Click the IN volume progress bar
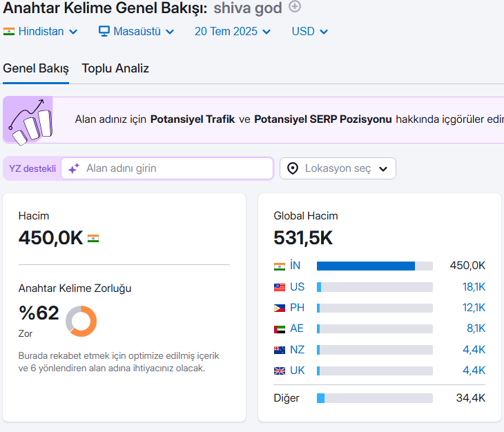The width and height of the screenshot is (504, 432). pyautogui.click(x=375, y=266)
